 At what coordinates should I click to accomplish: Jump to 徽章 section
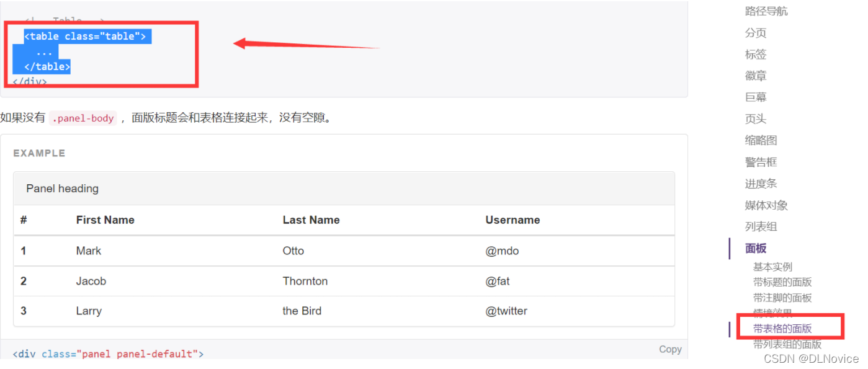[x=756, y=76]
